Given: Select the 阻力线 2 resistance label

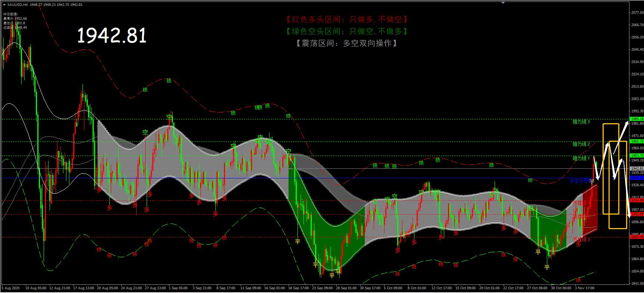Looking at the screenshot, I should click(x=581, y=144).
